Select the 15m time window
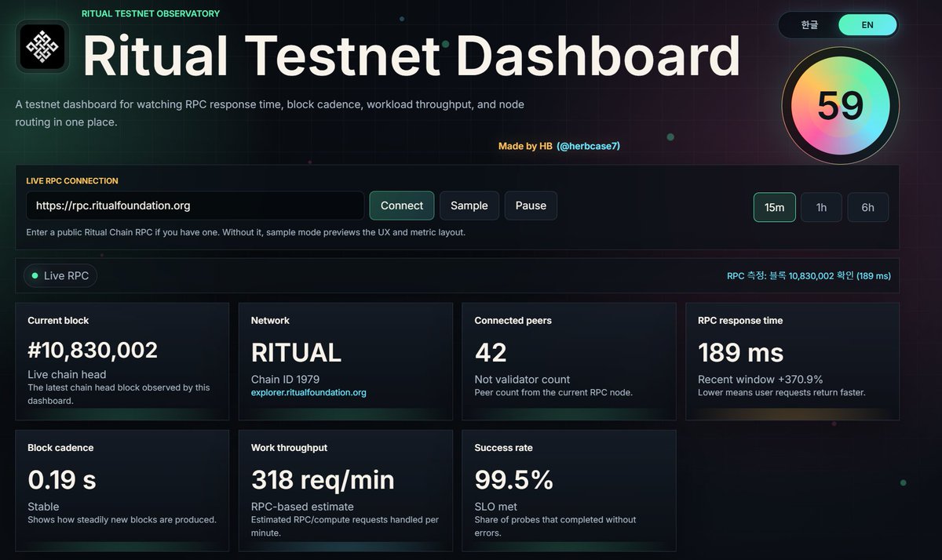Screen dimensions: 942x560 click(775, 207)
